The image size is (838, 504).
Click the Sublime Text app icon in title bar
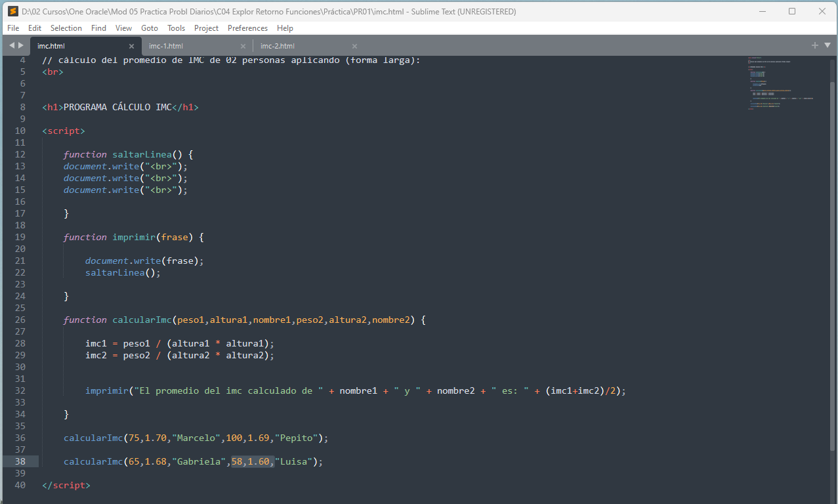click(12, 11)
